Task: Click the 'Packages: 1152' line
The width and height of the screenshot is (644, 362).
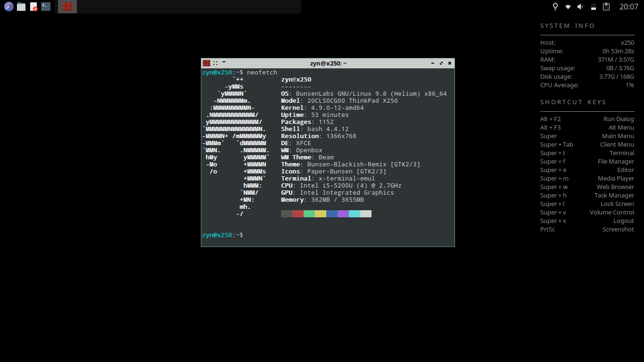Action: tap(307, 122)
